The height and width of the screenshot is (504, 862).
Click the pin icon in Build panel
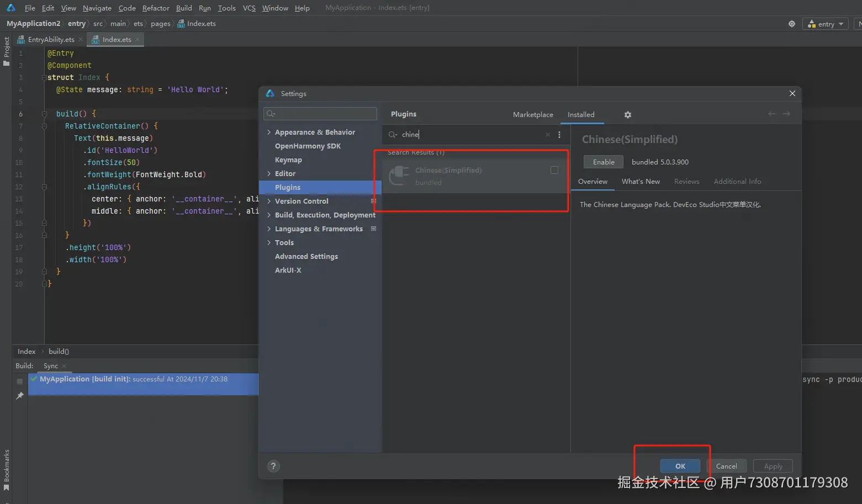click(x=20, y=396)
